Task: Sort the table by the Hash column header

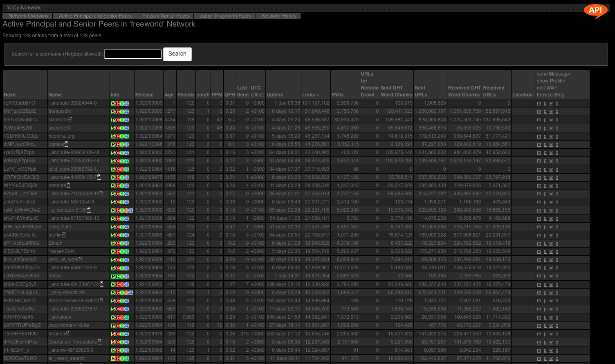Action: click(10, 95)
